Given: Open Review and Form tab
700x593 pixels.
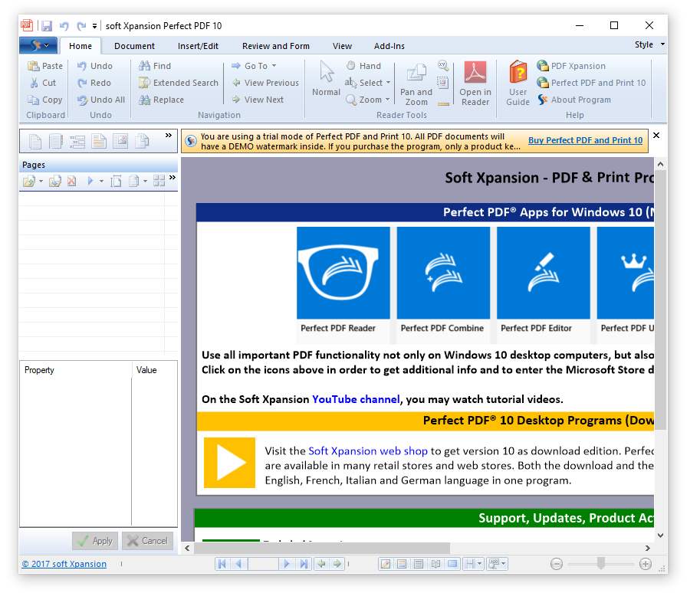Looking at the screenshot, I should point(275,46).
